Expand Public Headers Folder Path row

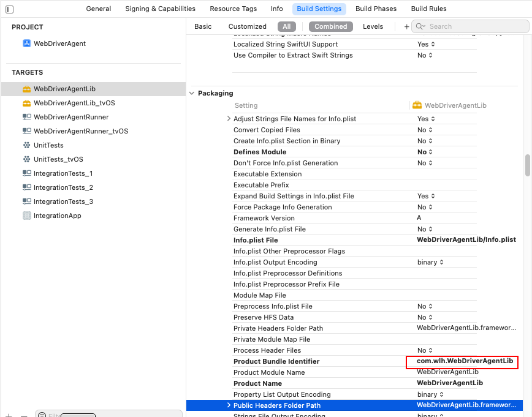pos(229,405)
